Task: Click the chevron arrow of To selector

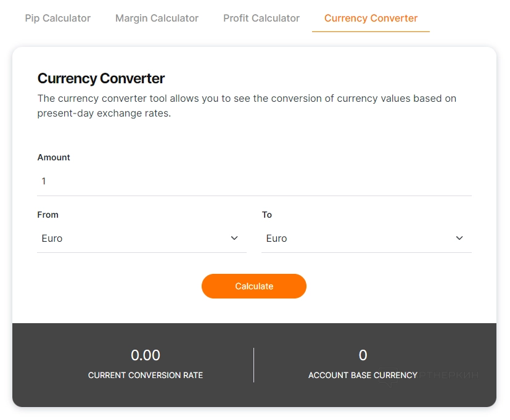Action: point(459,238)
